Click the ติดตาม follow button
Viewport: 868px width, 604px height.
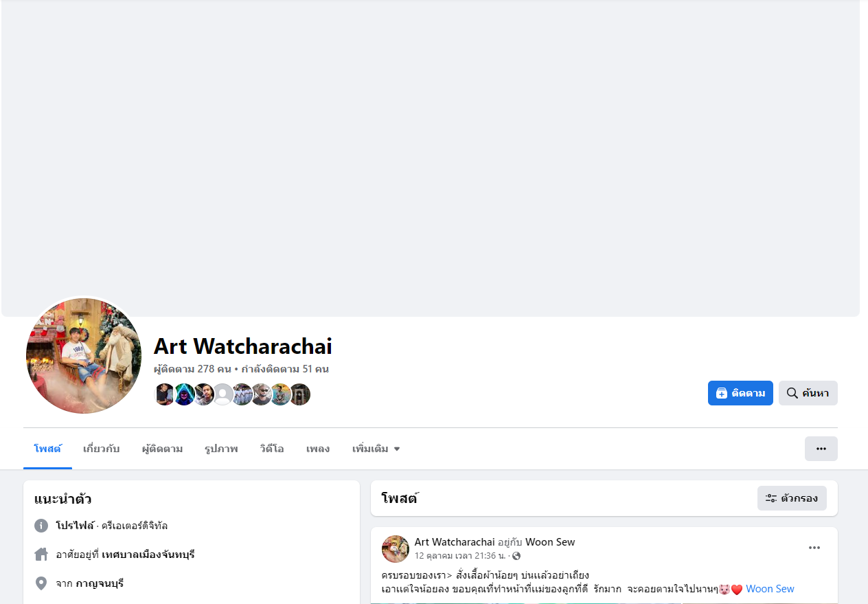(740, 393)
